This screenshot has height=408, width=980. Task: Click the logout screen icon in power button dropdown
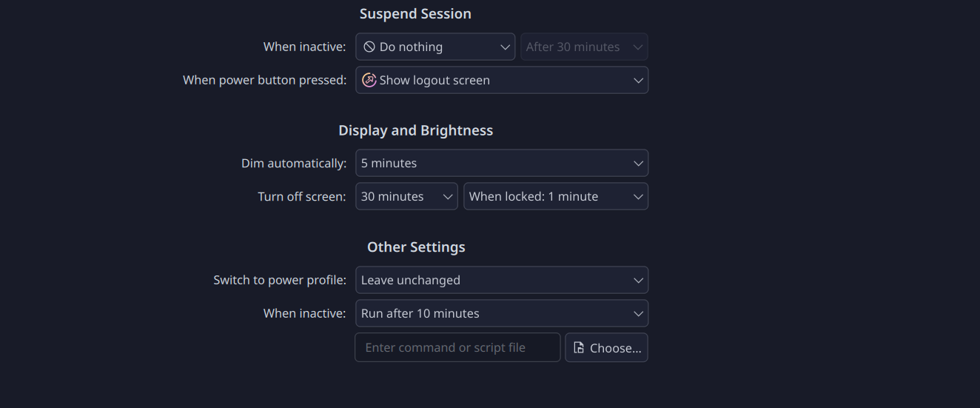(x=369, y=80)
